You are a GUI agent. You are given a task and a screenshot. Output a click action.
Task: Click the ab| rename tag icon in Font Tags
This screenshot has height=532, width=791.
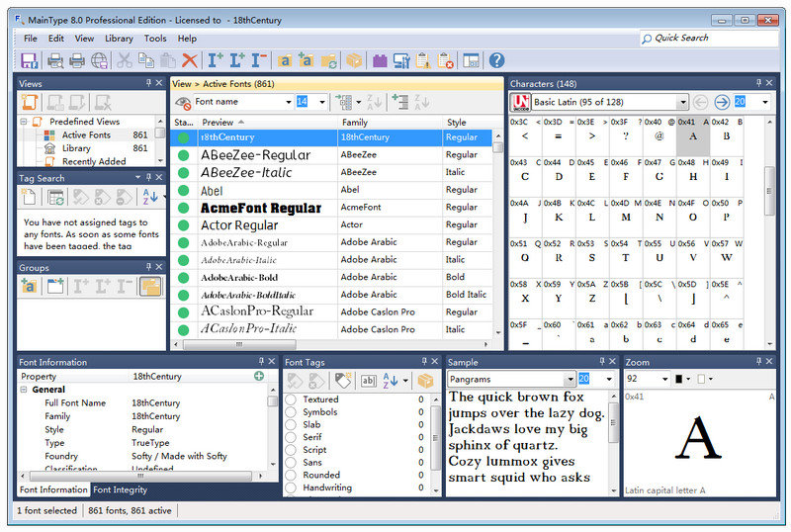click(x=368, y=381)
